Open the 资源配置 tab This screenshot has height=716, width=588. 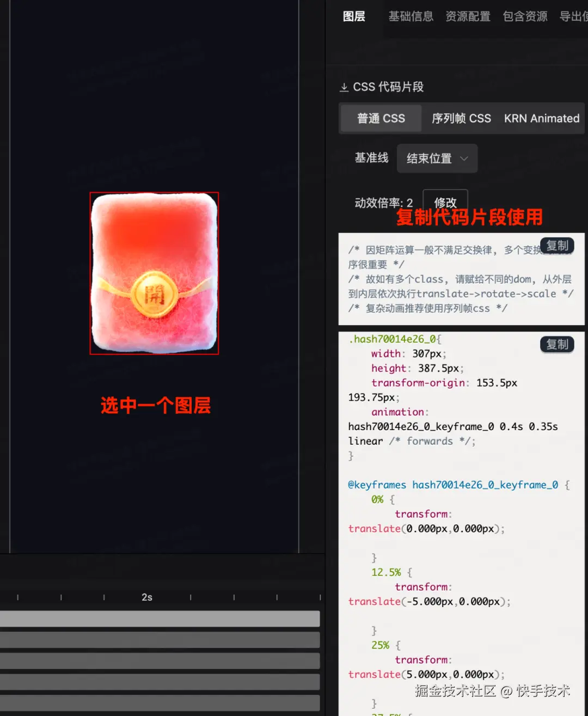coord(468,16)
